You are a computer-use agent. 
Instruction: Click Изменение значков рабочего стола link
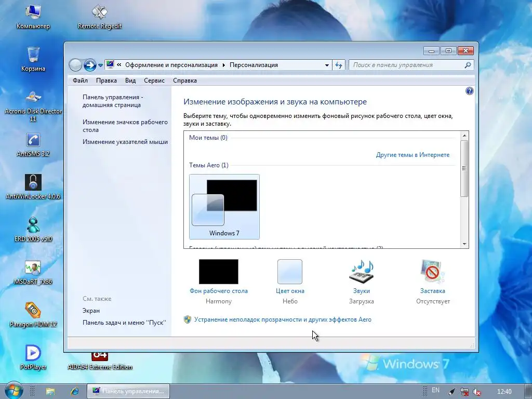(x=125, y=126)
